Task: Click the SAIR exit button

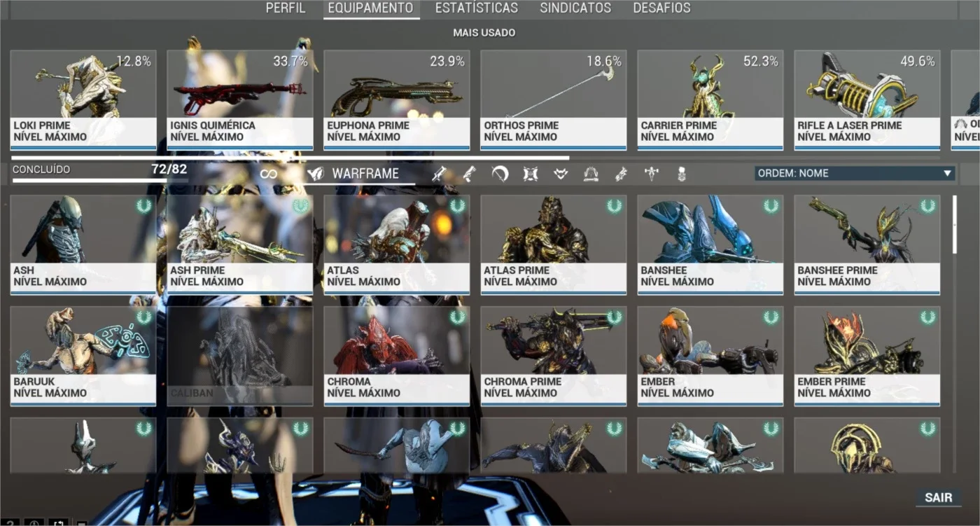Action: pyautogui.click(x=939, y=497)
